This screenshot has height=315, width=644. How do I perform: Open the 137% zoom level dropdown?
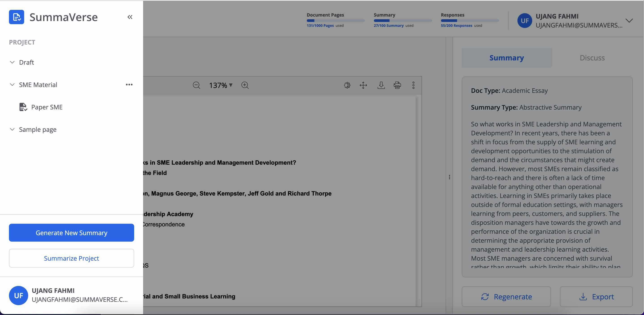click(x=221, y=85)
